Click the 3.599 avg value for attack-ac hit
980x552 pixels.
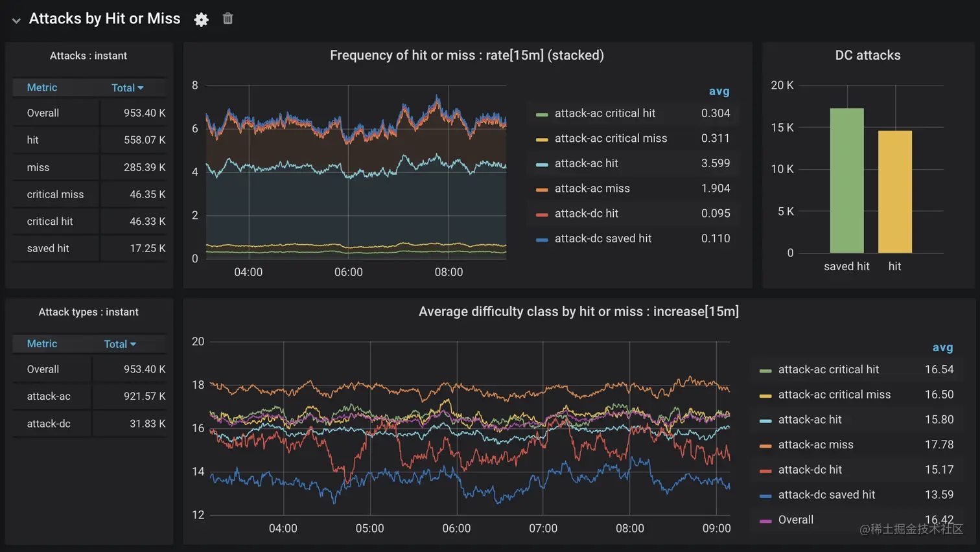coord(716,164)
